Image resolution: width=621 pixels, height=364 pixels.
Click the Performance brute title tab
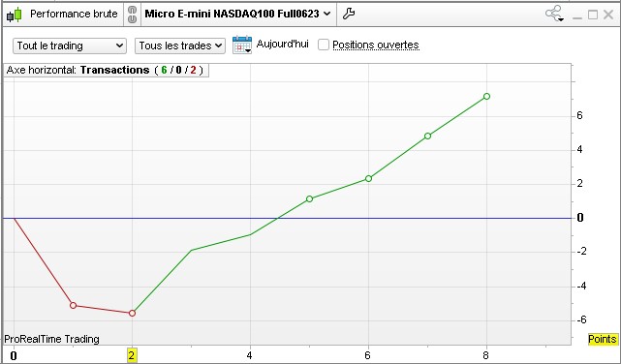point(74,14)
